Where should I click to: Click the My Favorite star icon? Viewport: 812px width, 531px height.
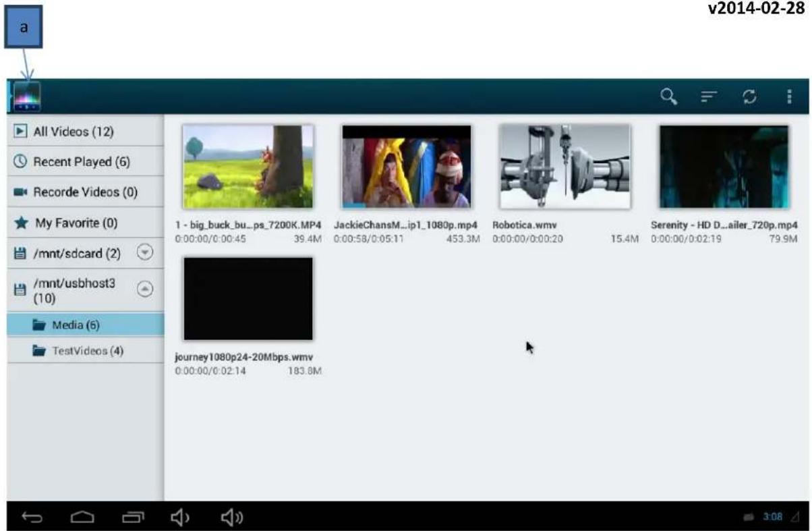pos(20,223)
